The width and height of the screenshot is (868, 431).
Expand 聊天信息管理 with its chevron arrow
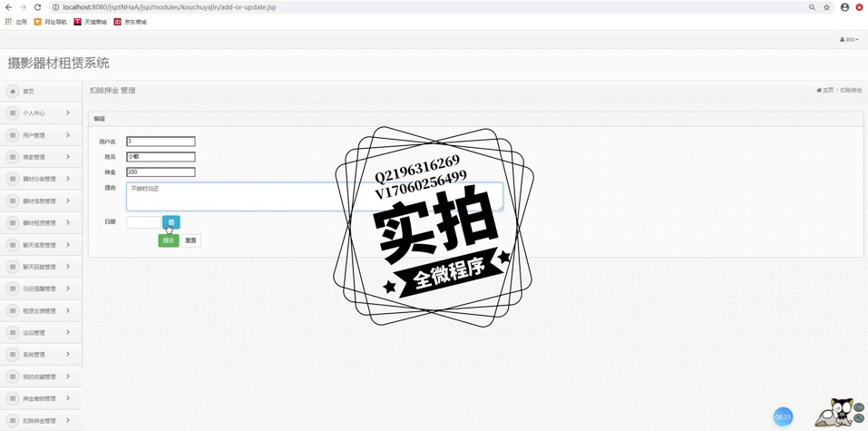[67, 244]
